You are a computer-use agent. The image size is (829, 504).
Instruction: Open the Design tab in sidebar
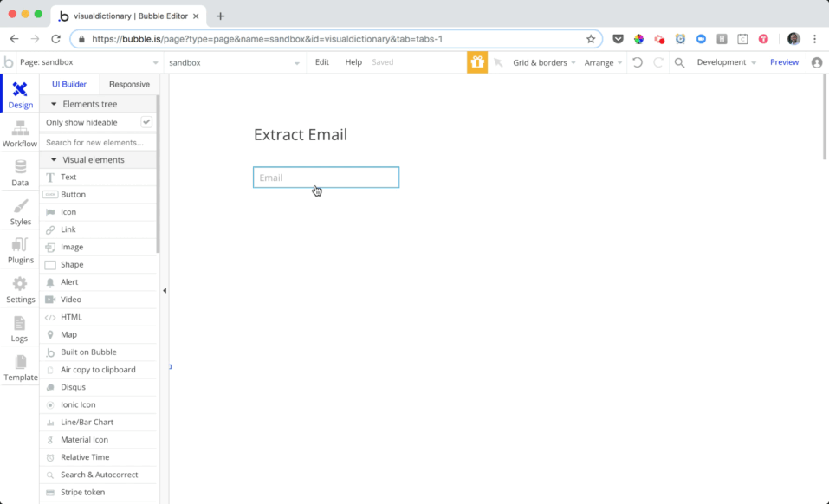pos(20,94)
